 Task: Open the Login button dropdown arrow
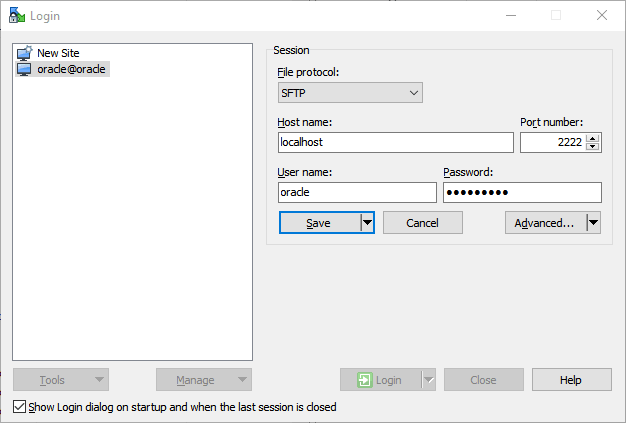point(429,380)
